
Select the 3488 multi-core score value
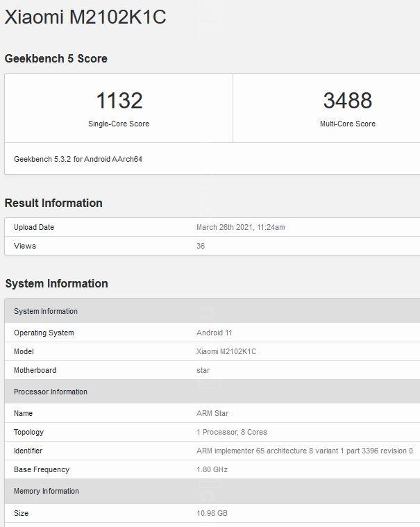pos(347,101)
